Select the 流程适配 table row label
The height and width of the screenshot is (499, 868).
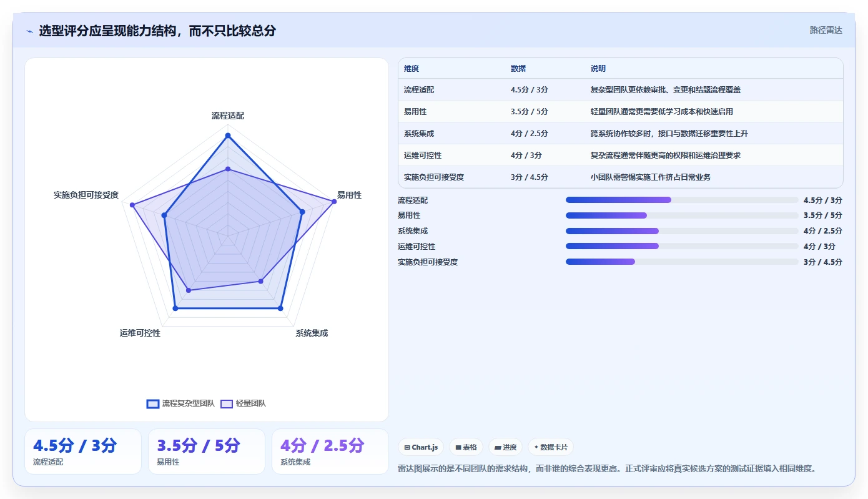(x=419, y=90)
